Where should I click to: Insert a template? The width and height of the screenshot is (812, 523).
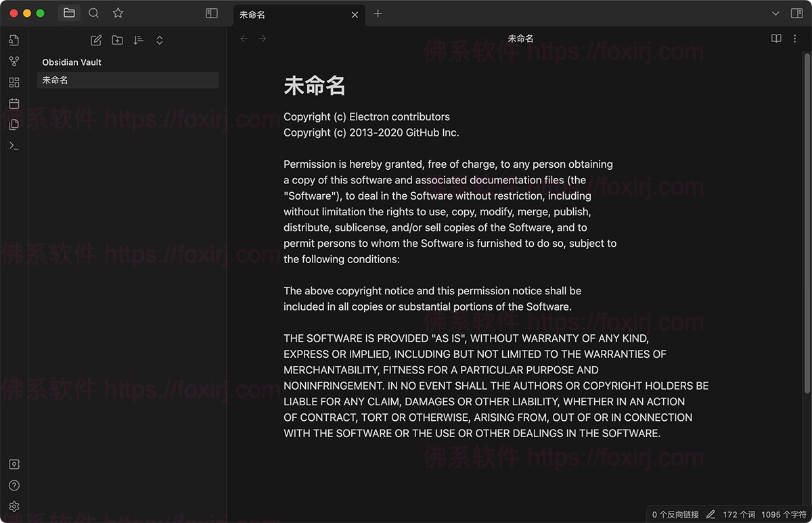14,124
